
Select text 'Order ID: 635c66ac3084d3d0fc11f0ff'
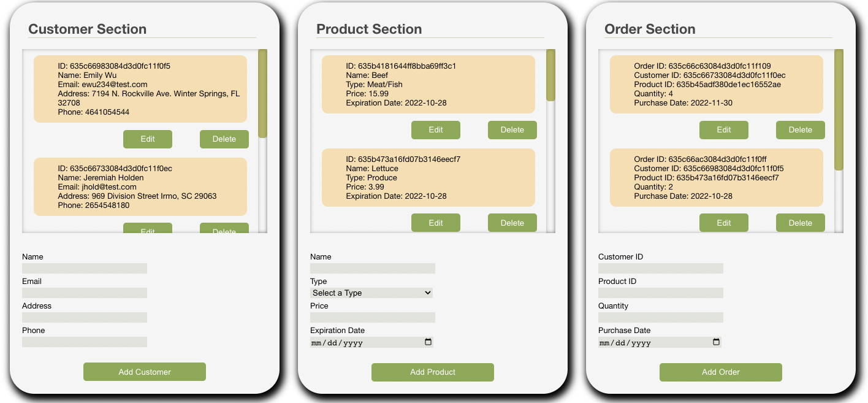pyautogui.click(x=700, y=159)
